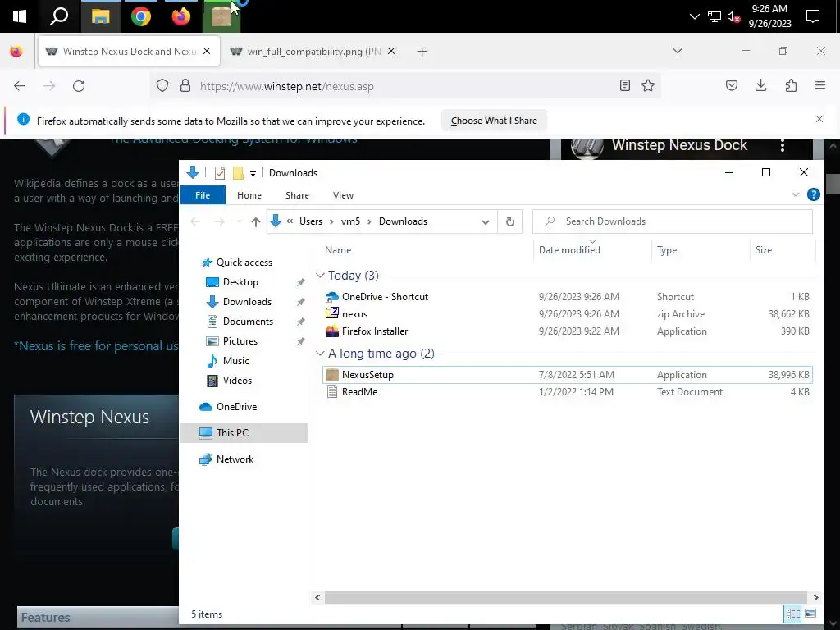Show hidden system tray icons
The height and width of the screenshot is (630, 840).
(x=694, y=16)
